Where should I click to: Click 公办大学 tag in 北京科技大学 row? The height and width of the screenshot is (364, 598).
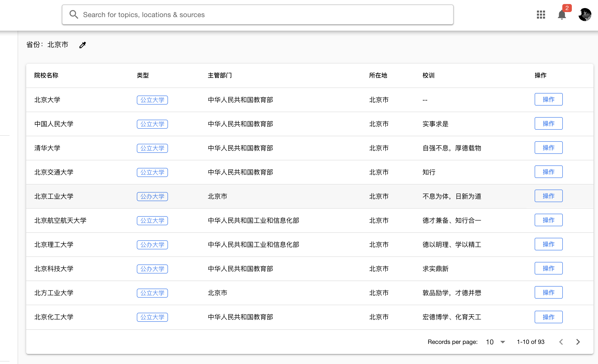tap(152, 269)
